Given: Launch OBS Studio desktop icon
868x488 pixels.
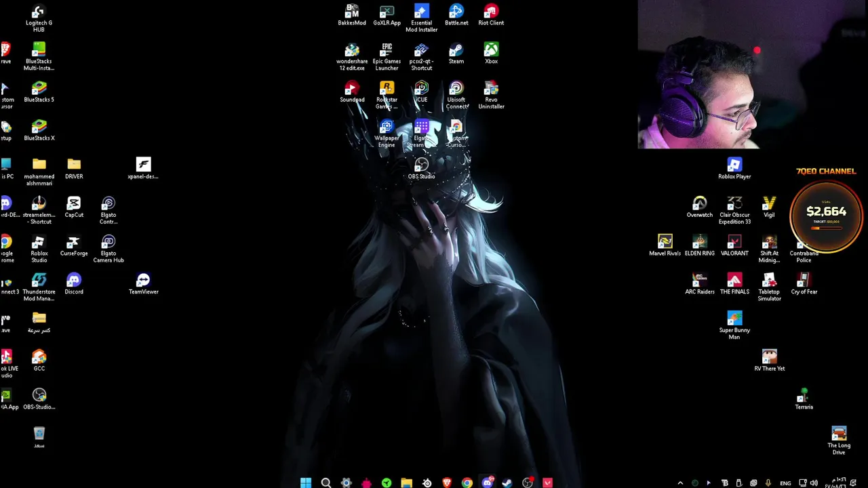Looking at the screenshot, I should [421, 169].
